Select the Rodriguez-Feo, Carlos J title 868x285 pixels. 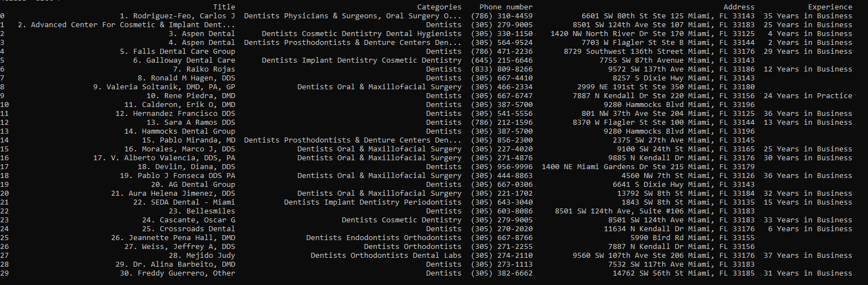point(177,16)
